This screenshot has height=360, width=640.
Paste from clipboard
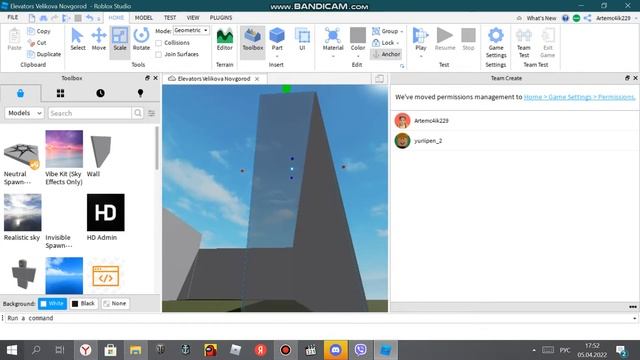[14, 40]
